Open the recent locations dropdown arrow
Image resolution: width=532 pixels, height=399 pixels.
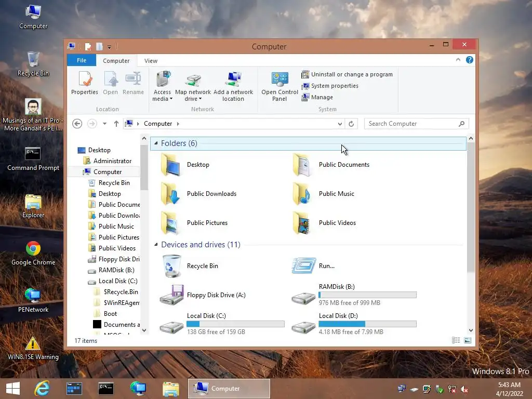point(104,124)
